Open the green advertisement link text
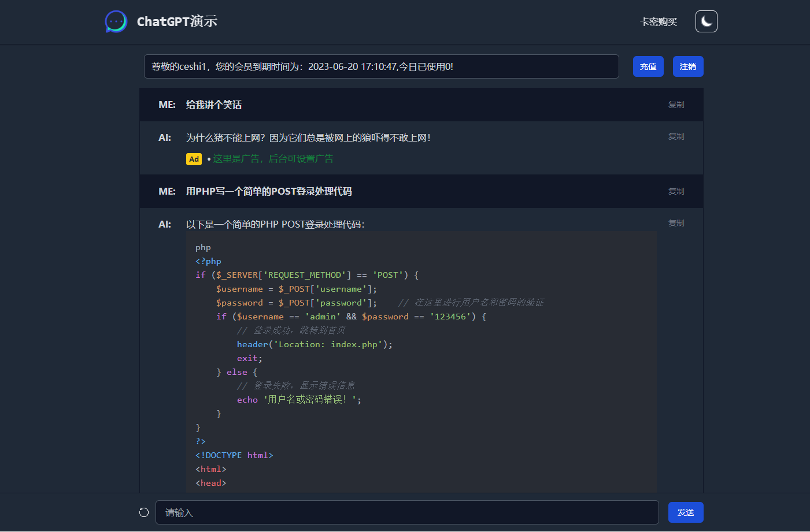 click(273, 159)
